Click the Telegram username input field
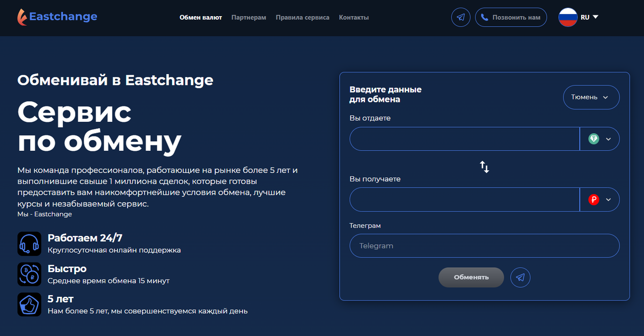Screen dimensions: 644x336 tap(485, 246)
